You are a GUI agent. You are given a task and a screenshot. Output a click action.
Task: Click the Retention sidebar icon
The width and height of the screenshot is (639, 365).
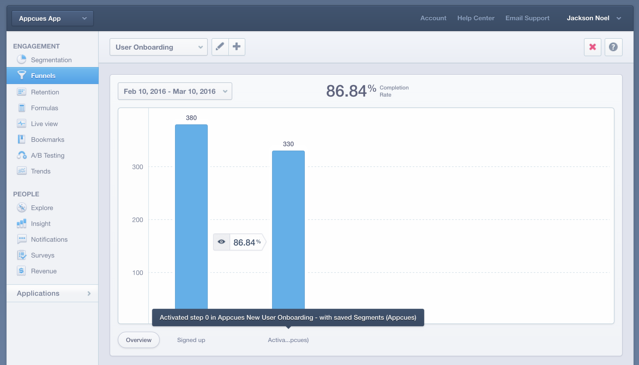tap(22, 92)
